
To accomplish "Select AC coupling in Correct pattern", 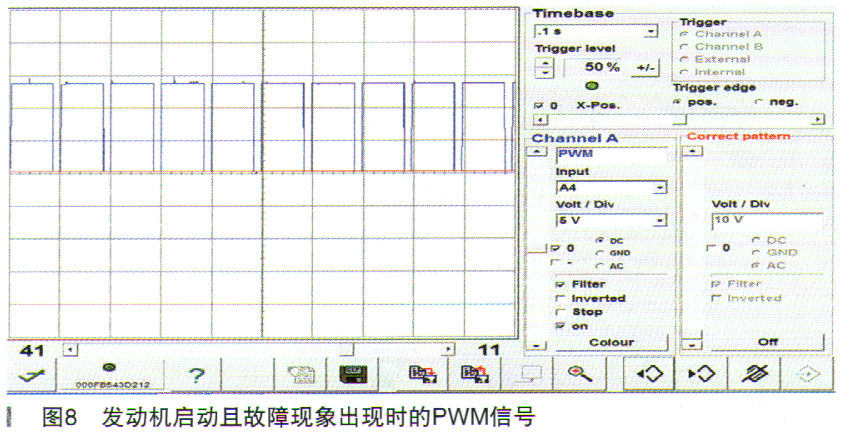I will (x=756, y=266).
